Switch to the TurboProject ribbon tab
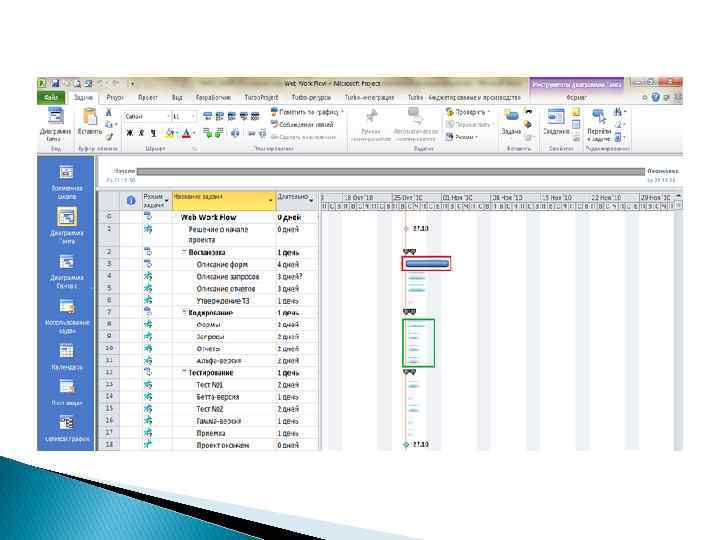This screenshot has height=540, width=720. [261, 97]
